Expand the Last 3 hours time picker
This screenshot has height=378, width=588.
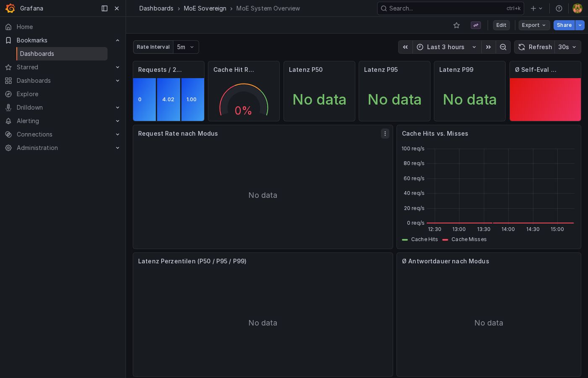446,47
